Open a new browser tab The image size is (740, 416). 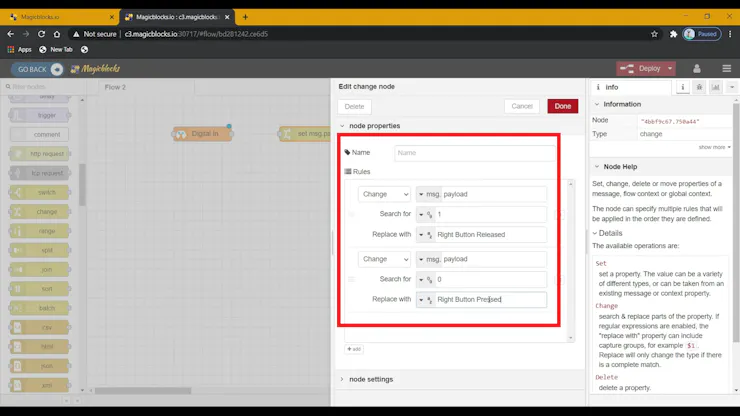(245, 17)
